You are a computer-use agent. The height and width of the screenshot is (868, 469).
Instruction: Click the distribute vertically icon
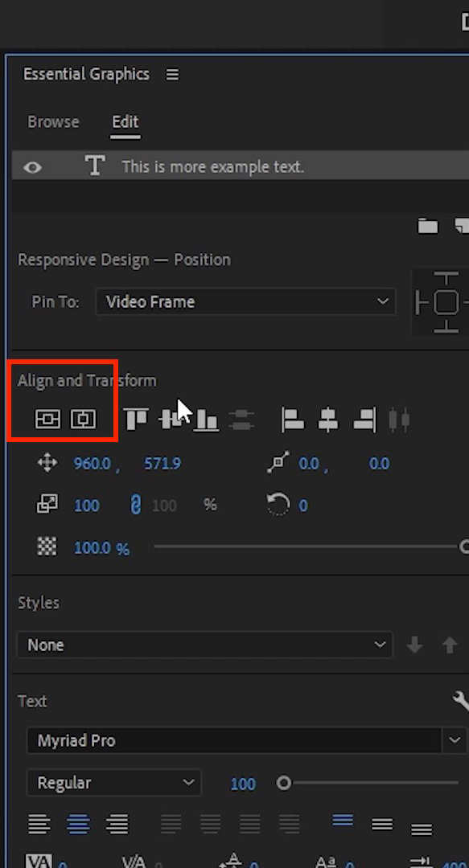tap(241, 419)
